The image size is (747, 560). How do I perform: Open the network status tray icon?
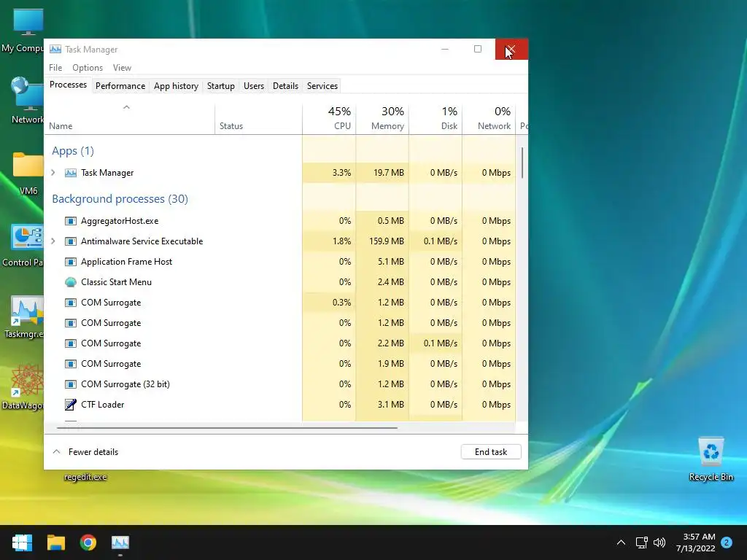(641, 542)
